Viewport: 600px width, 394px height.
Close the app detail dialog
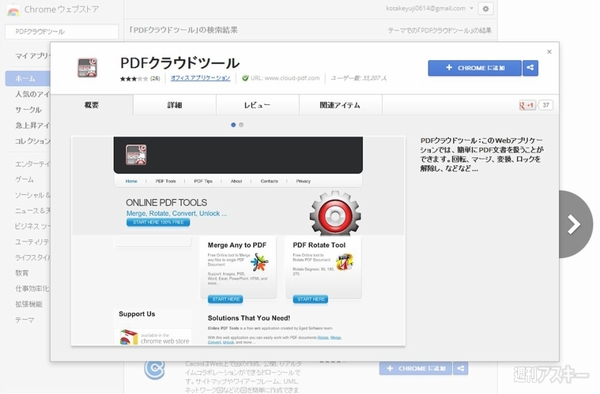point(549,52)
